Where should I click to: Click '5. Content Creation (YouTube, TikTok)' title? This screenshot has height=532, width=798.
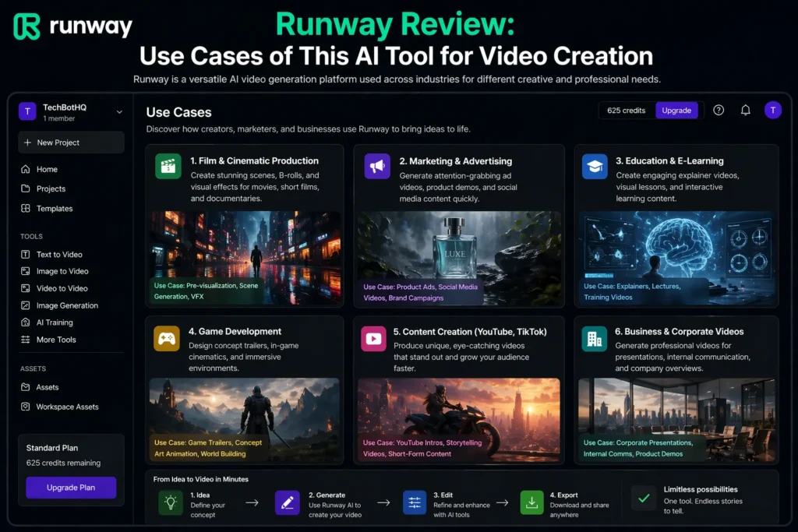pos(470,332)
